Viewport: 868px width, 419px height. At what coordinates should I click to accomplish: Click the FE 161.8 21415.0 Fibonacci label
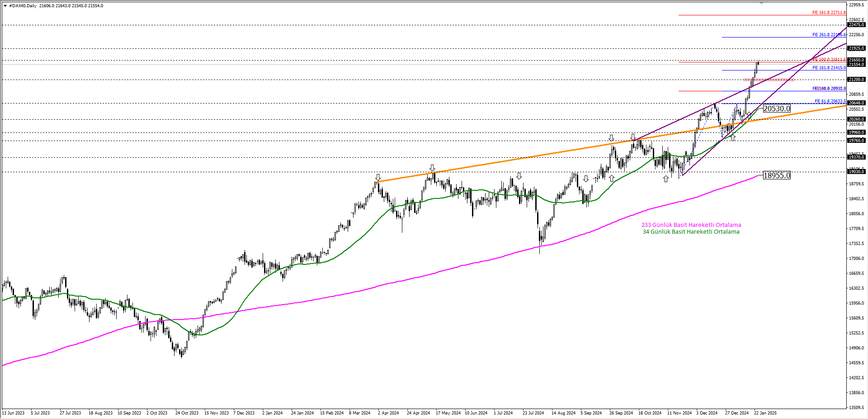pyautogui.click(x=829, y=68)
